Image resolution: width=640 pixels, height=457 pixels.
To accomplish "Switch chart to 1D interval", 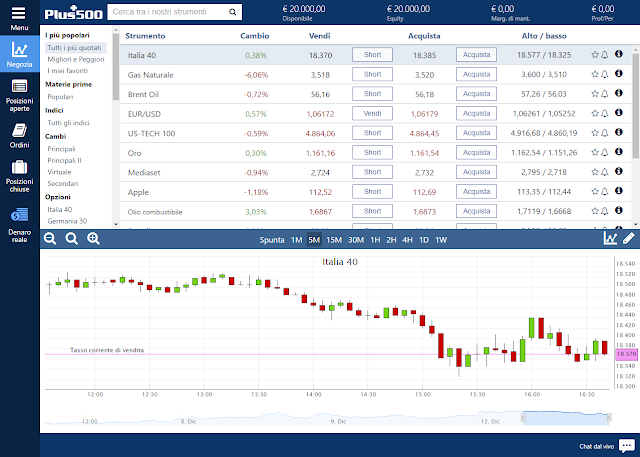I will (x=424, y=240).
